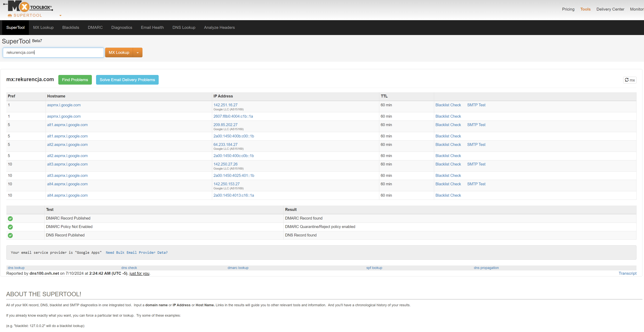The width and height of the screenshot is (644, 332).
Task: Open the dns lookup footer link
Action: pyautogui.click(x=16, y=268)
